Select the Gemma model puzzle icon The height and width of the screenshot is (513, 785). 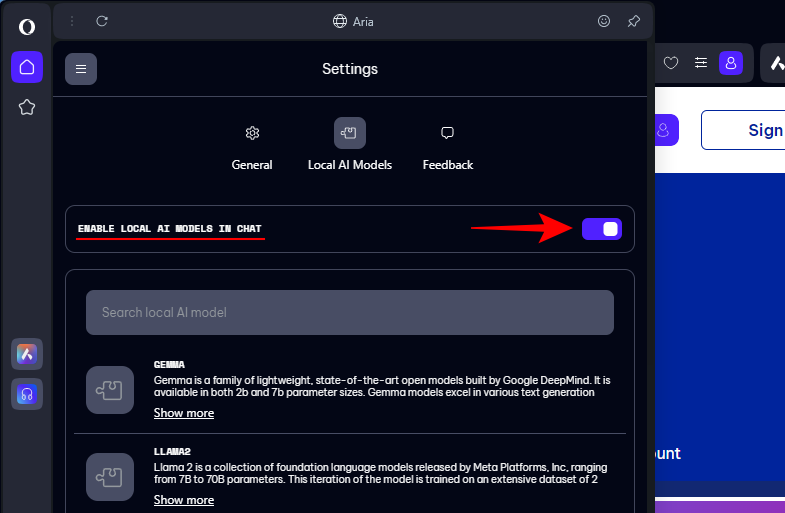[110, 390]
